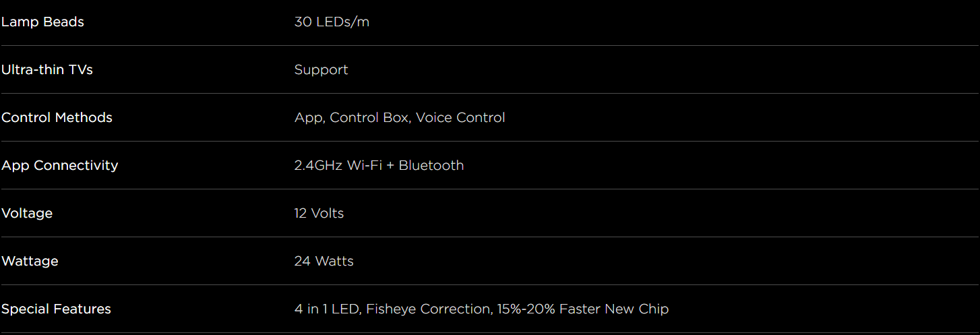Select the 24 Watts value
The width and height of the screenshot is (980, 335).
[x=324, y=261]
